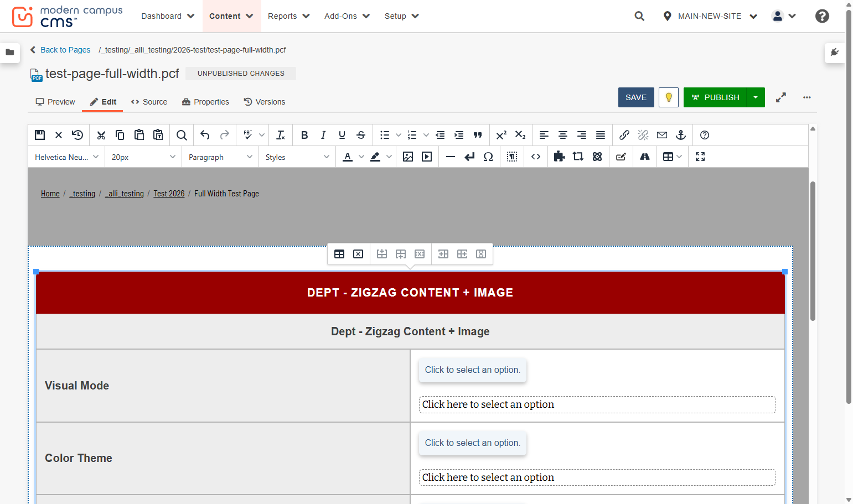The height and width of the screenshot is (504, 853).
Task: Open the help question mark icon
Action: coord(822,16)
